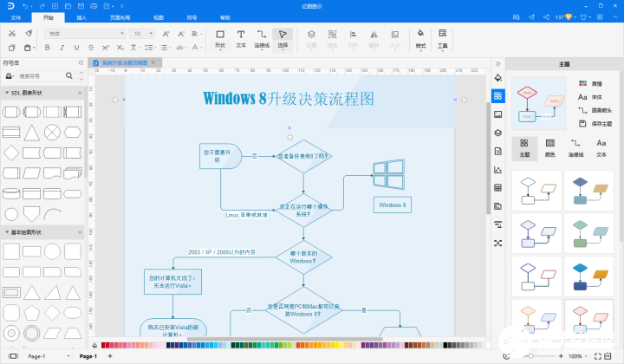
Task: Switch to the 插入 ribbon tab
Action: pos(81,17)
